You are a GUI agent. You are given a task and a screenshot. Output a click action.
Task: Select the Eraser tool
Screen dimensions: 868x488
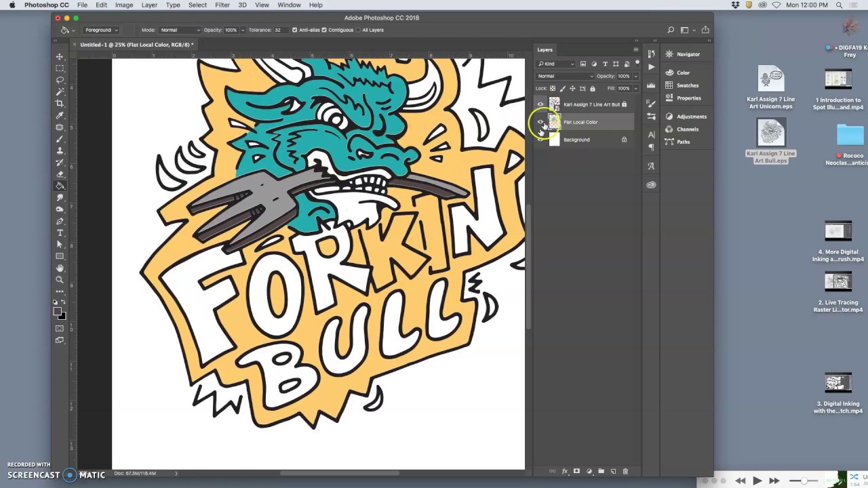click(x=60, y=174)
